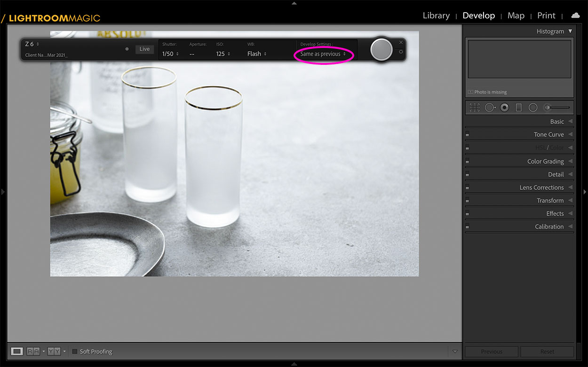Image resolution: width=588 pixels, height=367 pixels.
Task: Open the toolbar content menu triangle
Action: pyautogui.click(x=455, y=351)
